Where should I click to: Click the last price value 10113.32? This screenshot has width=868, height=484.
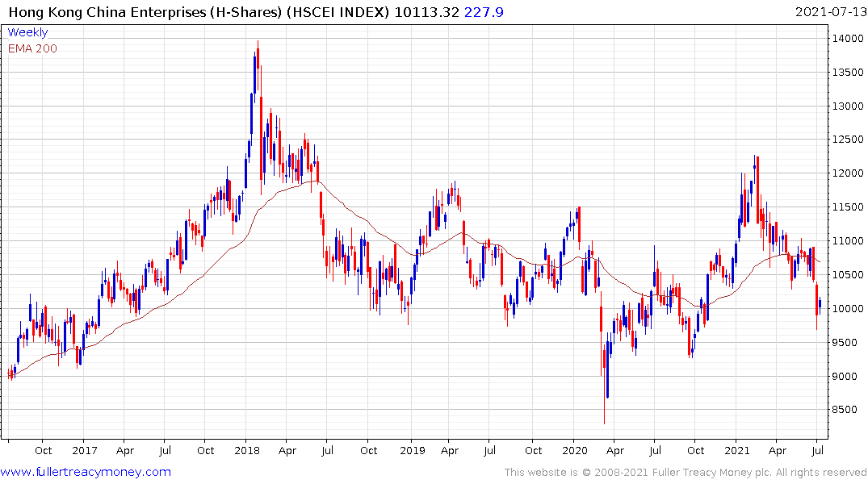pyautogui.click(x=426, y=12)
